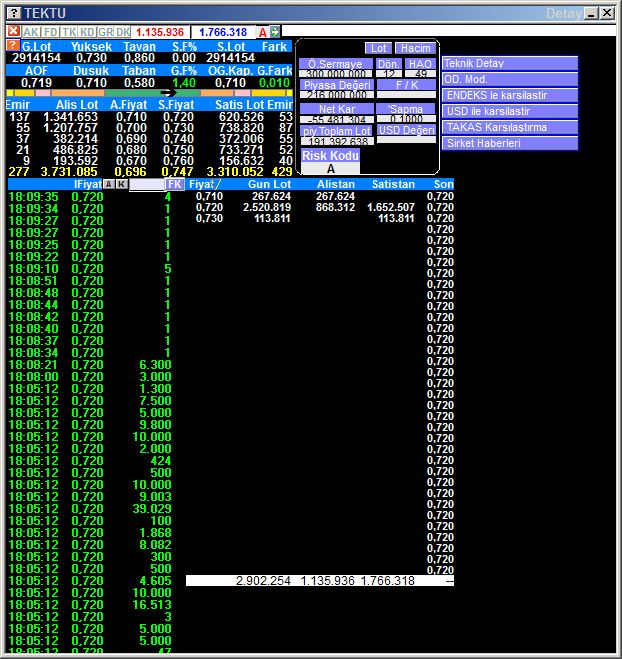622x659 pixels.
Task: Select the Lot tab
Action: pyautogui.click(x=378, y=48)
